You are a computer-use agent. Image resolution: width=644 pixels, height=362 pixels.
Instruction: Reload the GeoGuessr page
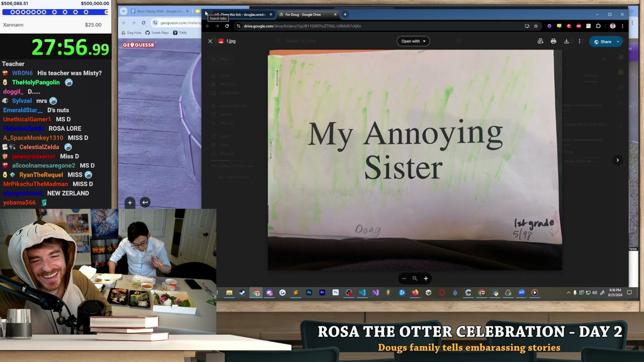coord(143,23)
